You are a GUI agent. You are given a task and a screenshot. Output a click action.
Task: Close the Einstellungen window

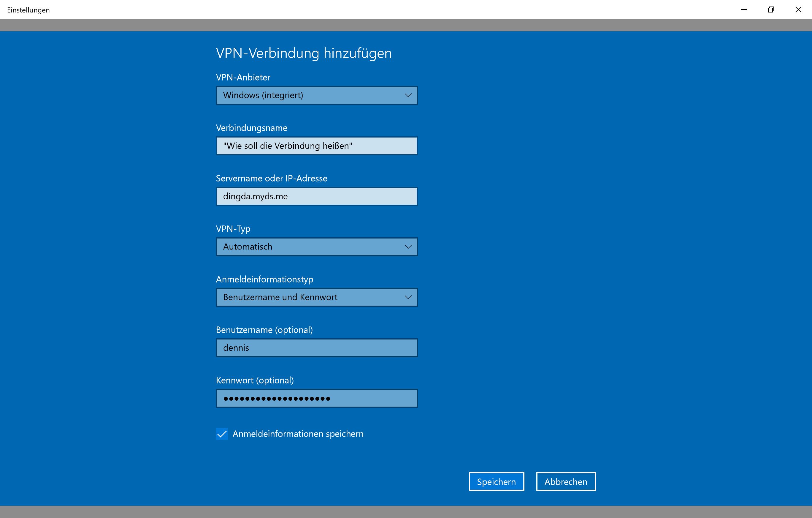point(798,10)
